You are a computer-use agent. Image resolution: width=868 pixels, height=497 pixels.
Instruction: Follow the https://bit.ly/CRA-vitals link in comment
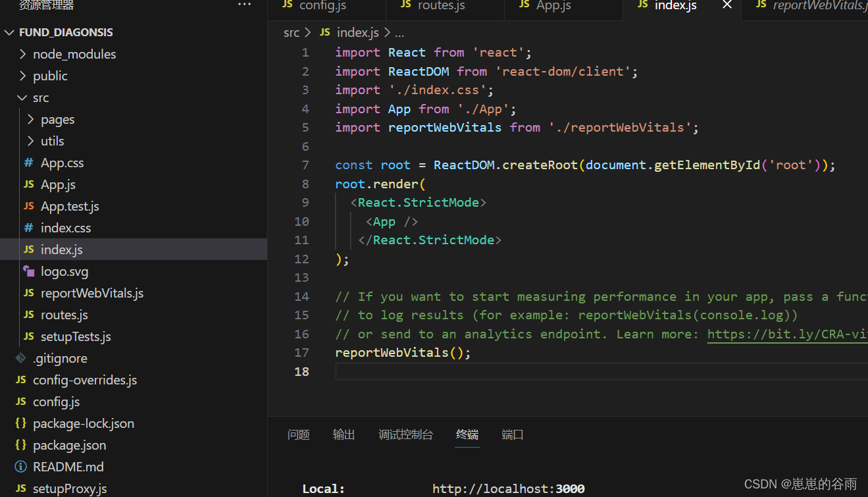[787, 334]
